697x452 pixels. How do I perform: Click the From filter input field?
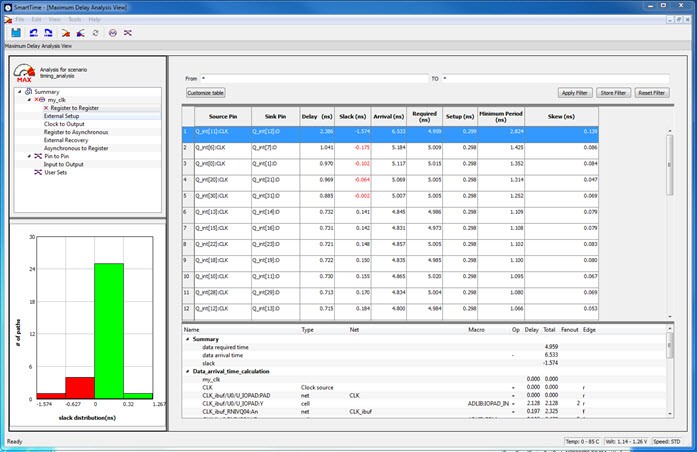(312, 77)
